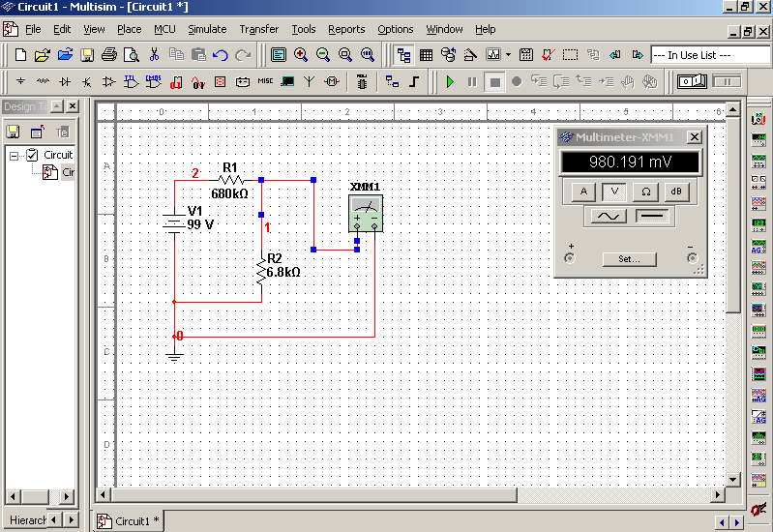
Task: Open the Simulate menu
Action: [x=207, y=30]
